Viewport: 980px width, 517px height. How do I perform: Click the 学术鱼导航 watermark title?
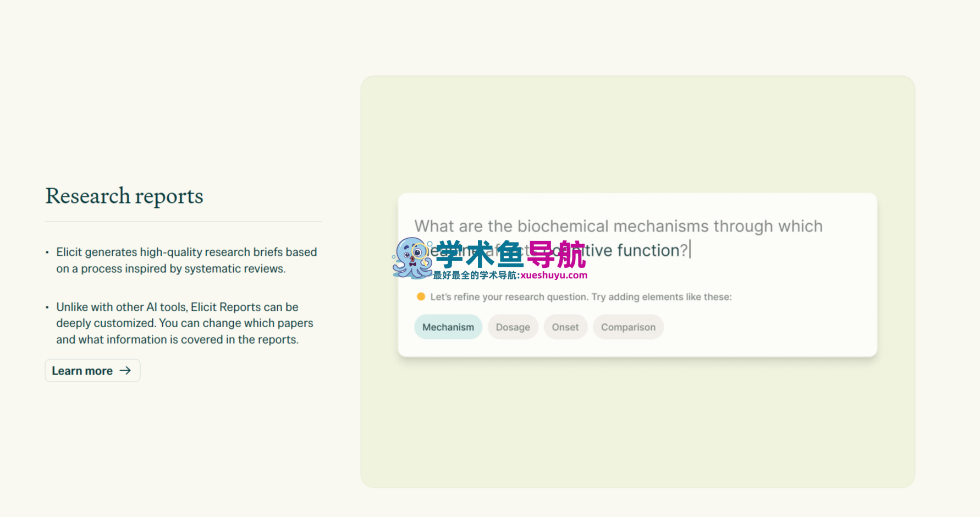point(510,254)
